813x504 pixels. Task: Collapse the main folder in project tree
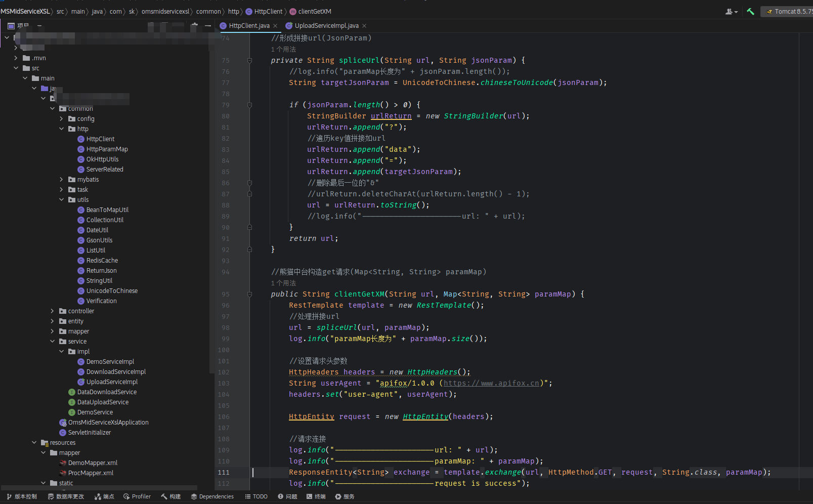pos(25,78)
